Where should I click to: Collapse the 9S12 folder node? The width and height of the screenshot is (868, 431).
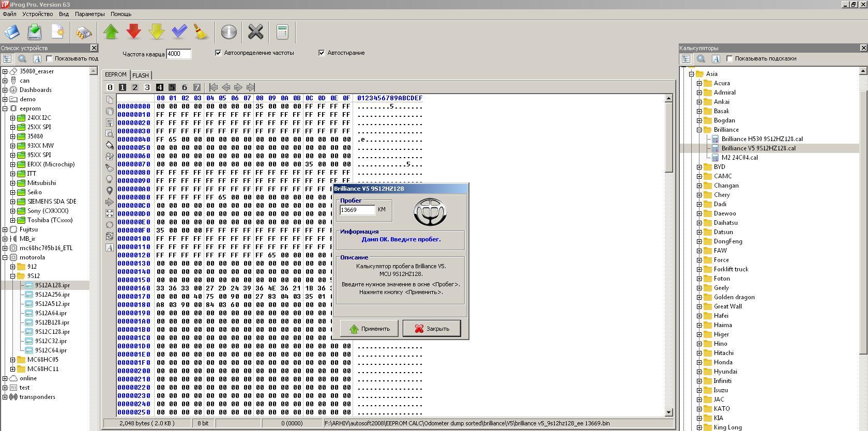[13, 276]
